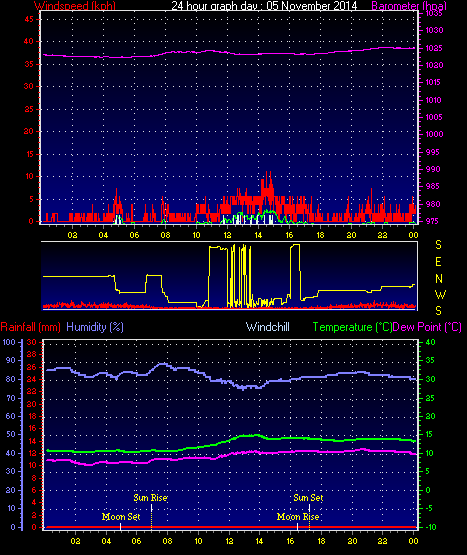Click the 975 barometer scale value

pos(432,221)
